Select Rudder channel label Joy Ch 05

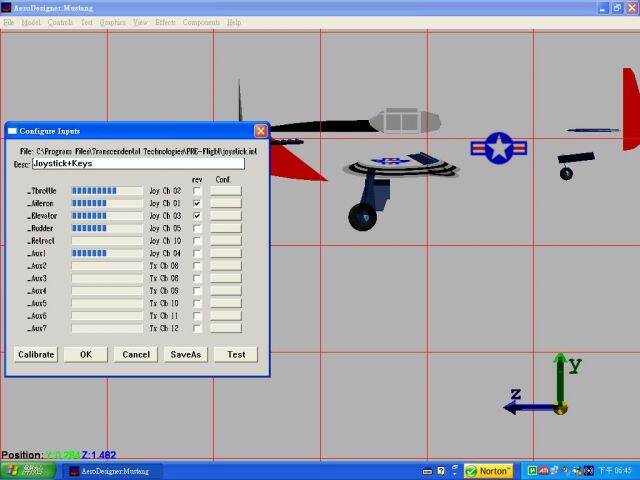(165, 229)
